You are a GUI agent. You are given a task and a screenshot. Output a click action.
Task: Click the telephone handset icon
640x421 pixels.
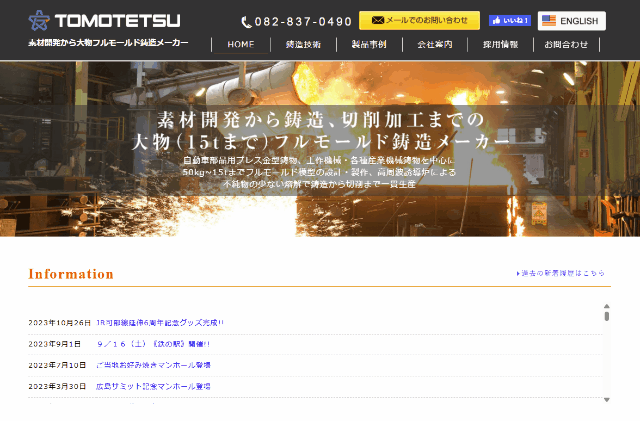click(247, 22)
